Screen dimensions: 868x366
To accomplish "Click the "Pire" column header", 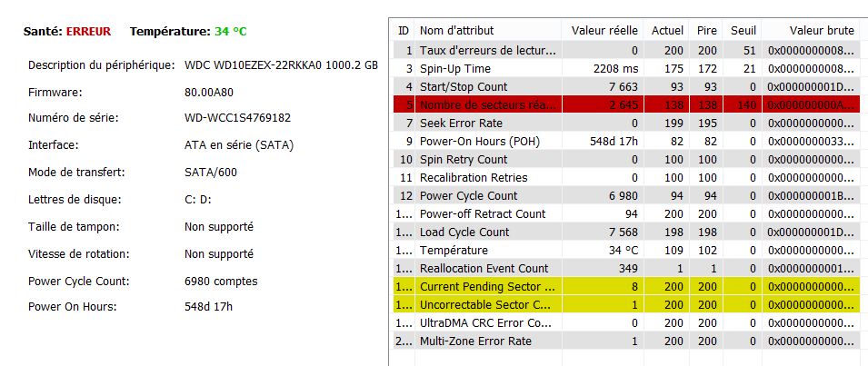I will pos(706,30).
